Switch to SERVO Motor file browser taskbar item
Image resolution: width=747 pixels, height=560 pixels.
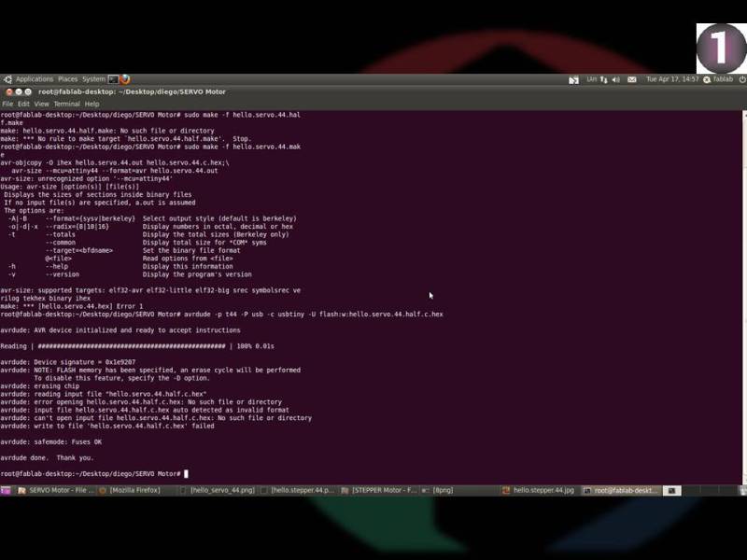click(x=56, y=490)
